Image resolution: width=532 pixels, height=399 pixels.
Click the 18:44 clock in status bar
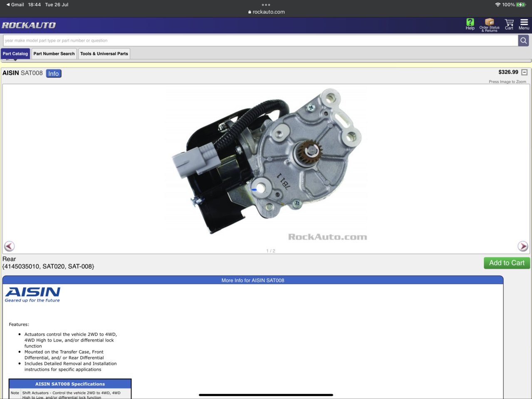click(35, 5)
